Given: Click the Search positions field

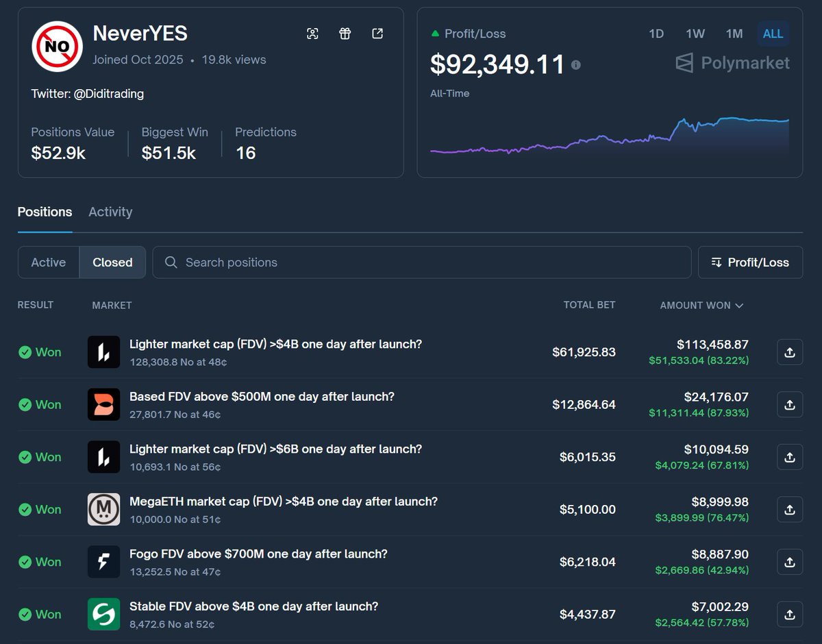Looking at the screenshot, I should pyautogui.click(x=421, y=262).
